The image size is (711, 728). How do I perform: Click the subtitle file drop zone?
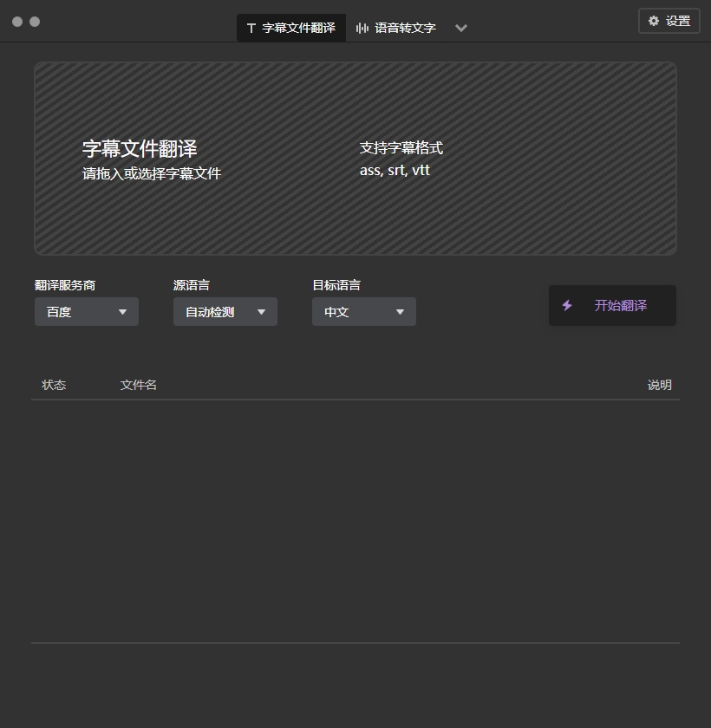[355, 158]
